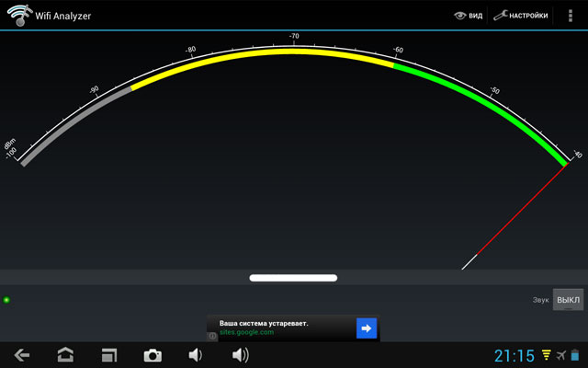Go back with the Android back arrow
This screenshot has width=588, height=368.
22,355
